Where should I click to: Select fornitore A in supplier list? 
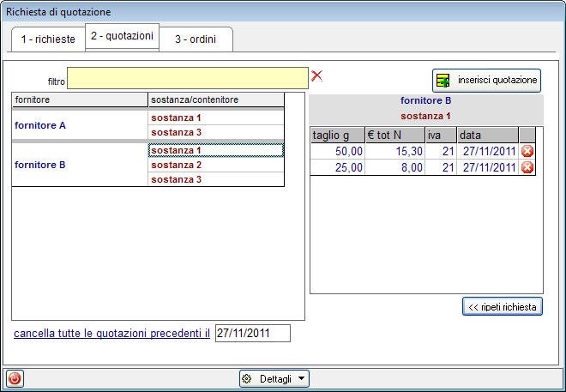(80, 125)
